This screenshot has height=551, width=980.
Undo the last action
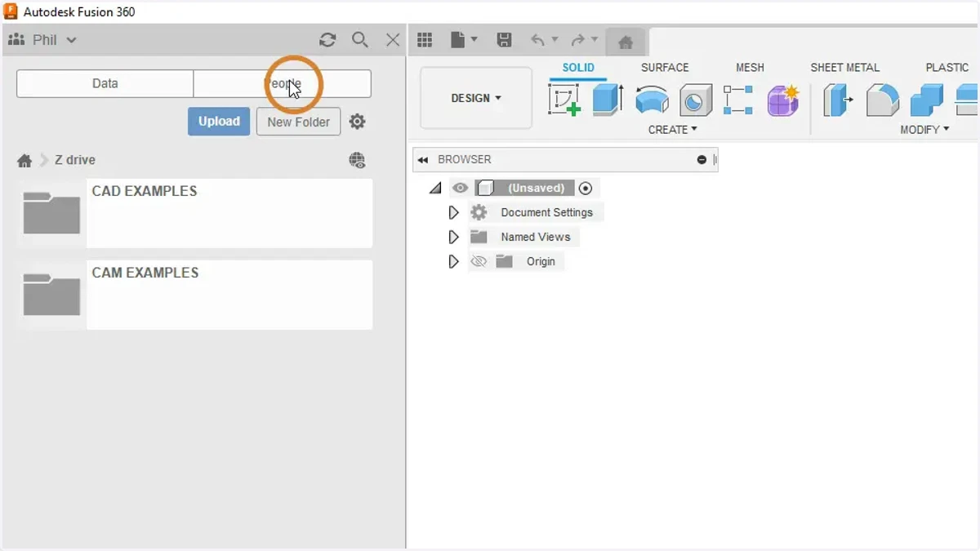pyautogui.click(x=537, y=40)
